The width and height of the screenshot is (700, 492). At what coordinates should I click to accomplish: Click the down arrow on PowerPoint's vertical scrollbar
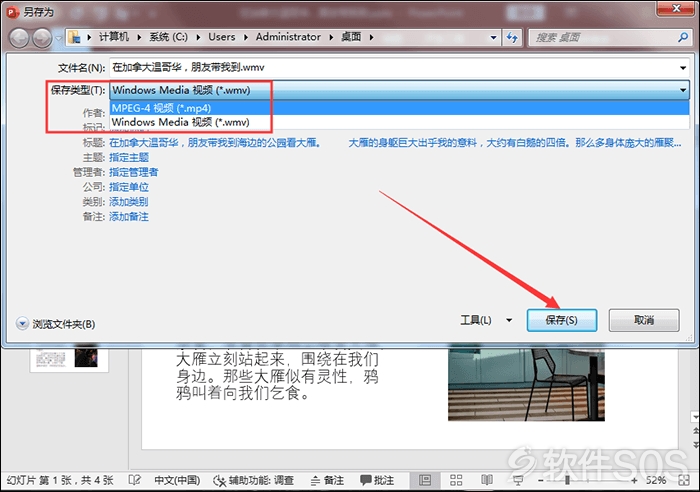coord(695,417)
